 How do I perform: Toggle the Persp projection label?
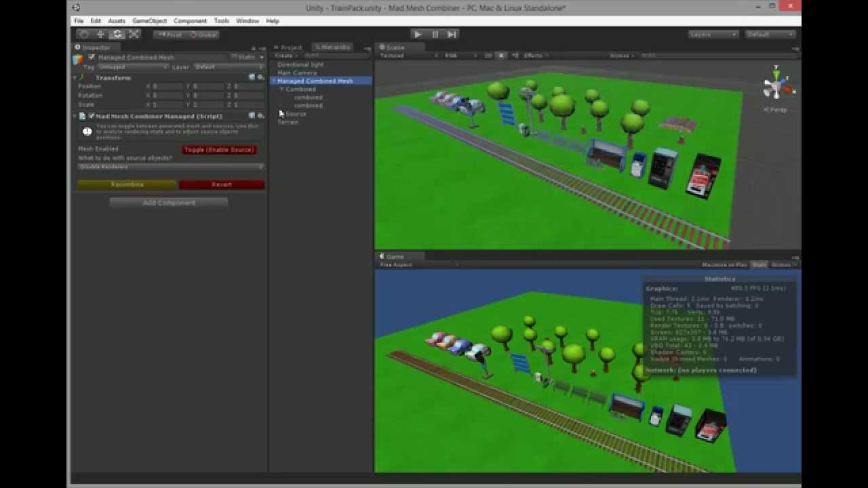776,109
